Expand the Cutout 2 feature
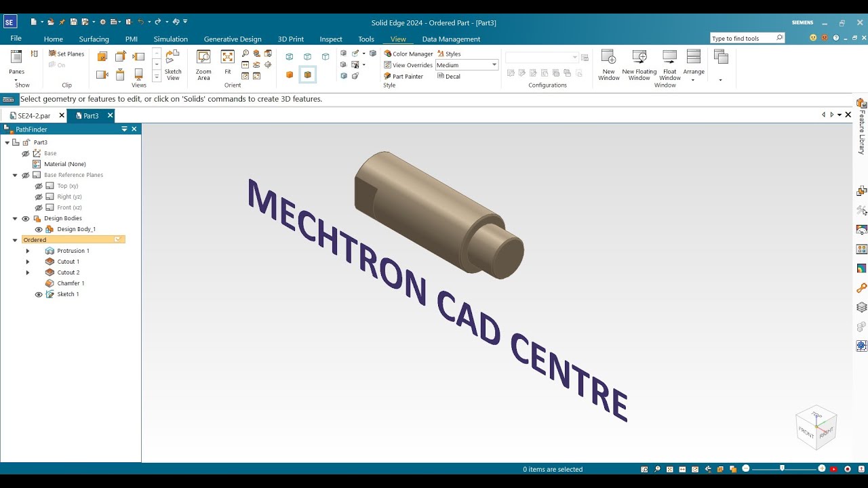868x488 pixels. click(x=28, y=272)
